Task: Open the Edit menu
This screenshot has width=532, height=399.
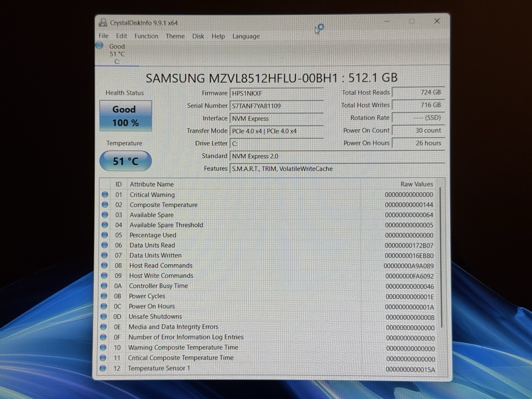Action: (x=121, y=36)
